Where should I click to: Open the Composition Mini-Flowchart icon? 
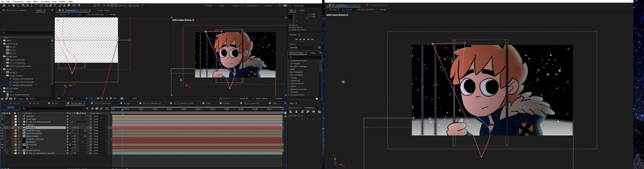click(87, 108)
